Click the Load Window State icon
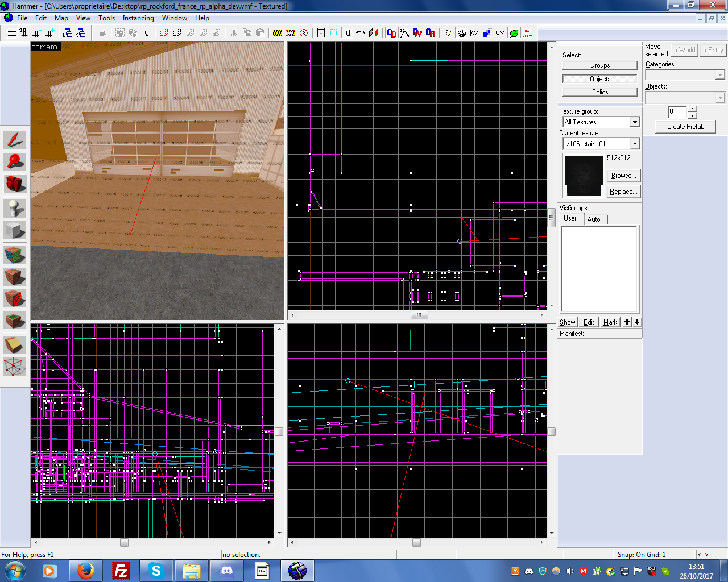This screenshot has width=728, height=582. [68, 33]
